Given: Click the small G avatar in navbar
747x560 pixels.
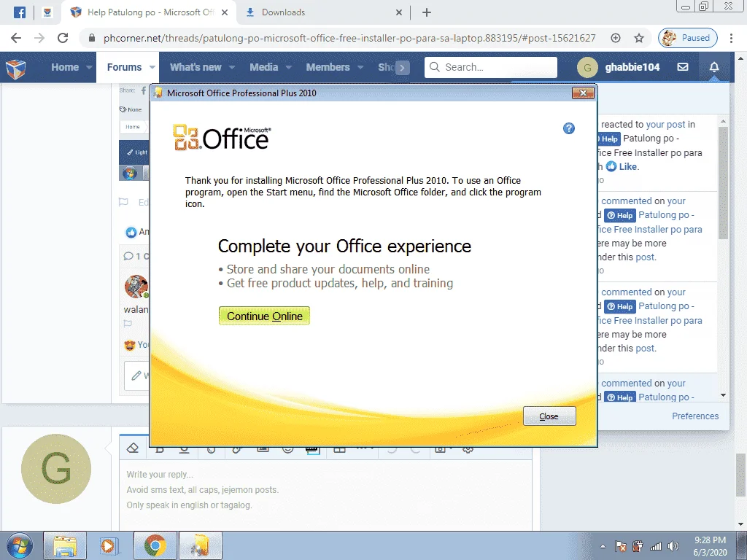Looking at the screenshot, I should 587,68.
